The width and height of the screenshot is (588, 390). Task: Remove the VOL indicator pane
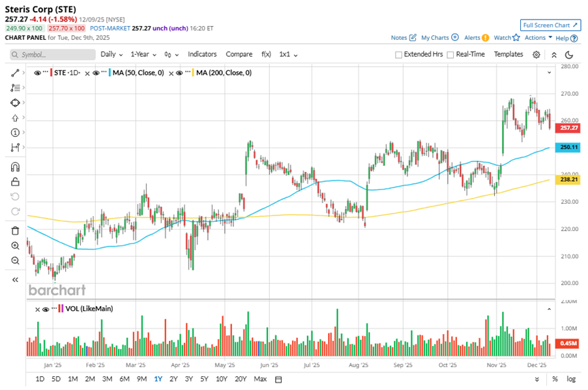[x=38, y=309]
